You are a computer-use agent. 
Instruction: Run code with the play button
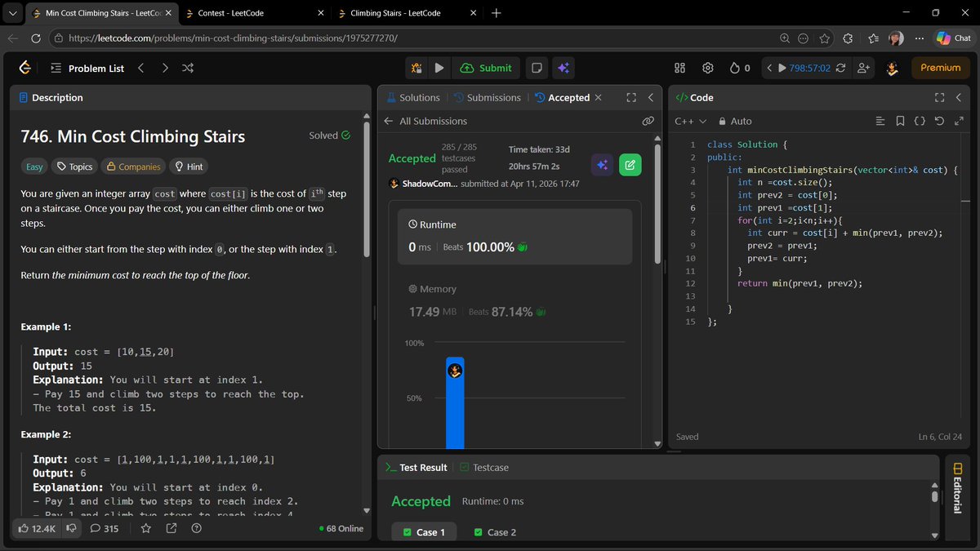[x=439, y=68]
